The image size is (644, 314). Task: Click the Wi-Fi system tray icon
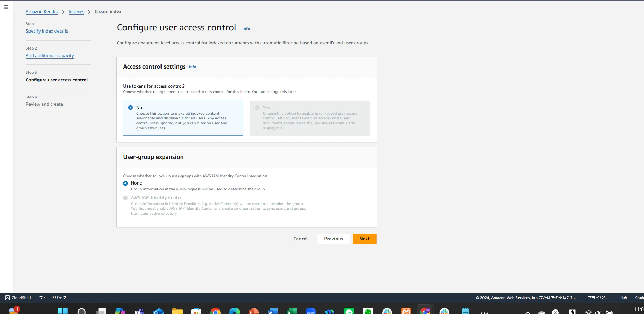click(588, 312)
